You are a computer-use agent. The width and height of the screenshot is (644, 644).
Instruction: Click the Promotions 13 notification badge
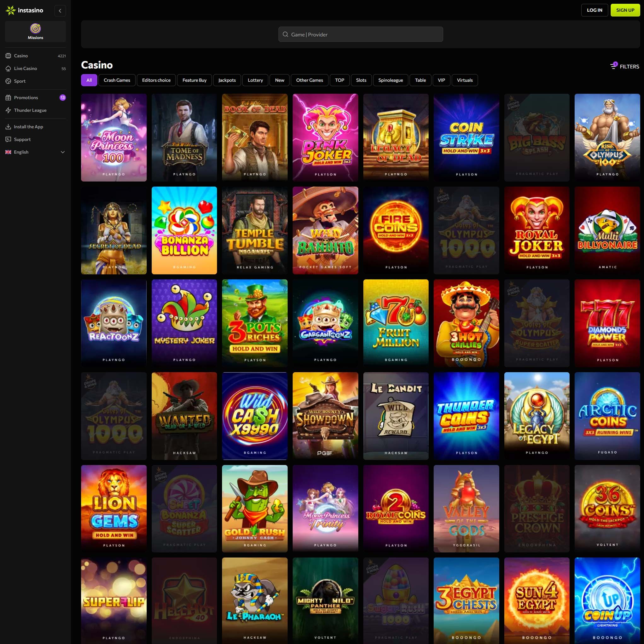63,98
